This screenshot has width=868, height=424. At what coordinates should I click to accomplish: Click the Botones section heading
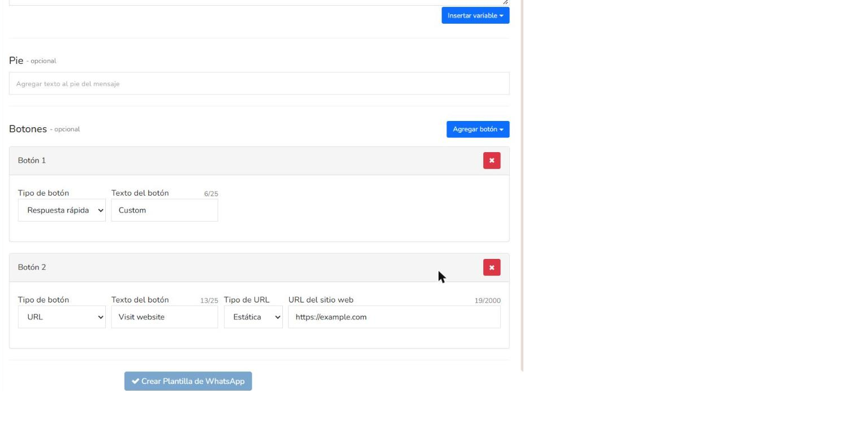pos(28,129)
